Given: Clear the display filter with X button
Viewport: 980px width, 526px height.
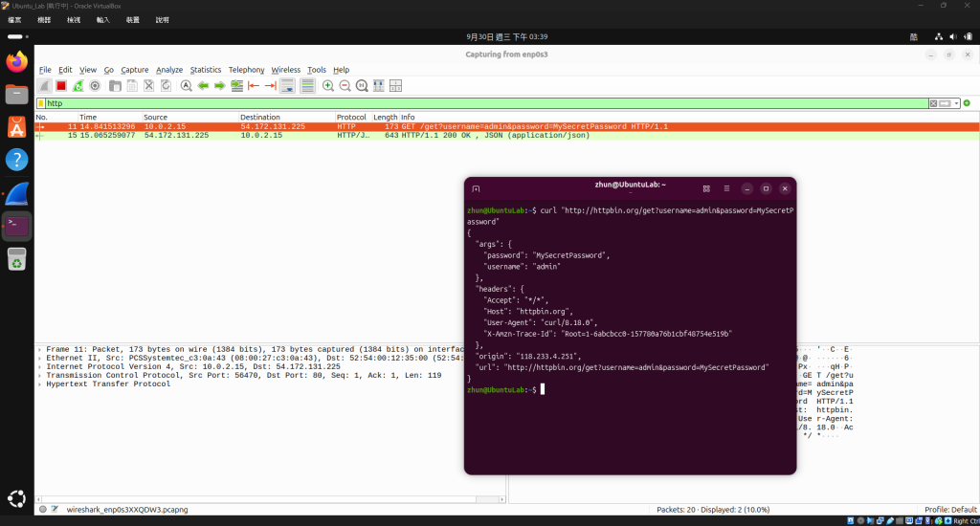Looking at the screenshot, I should 933,103.
